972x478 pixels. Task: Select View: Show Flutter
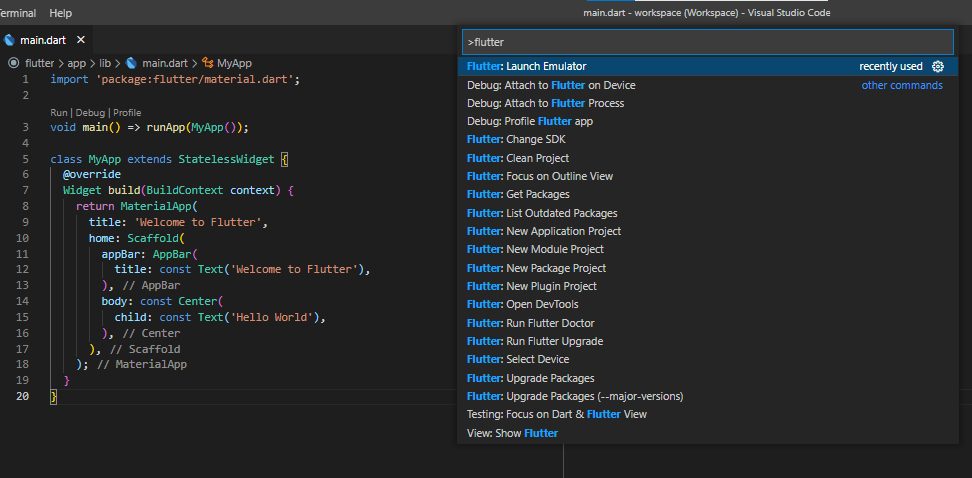pos(708,433)
